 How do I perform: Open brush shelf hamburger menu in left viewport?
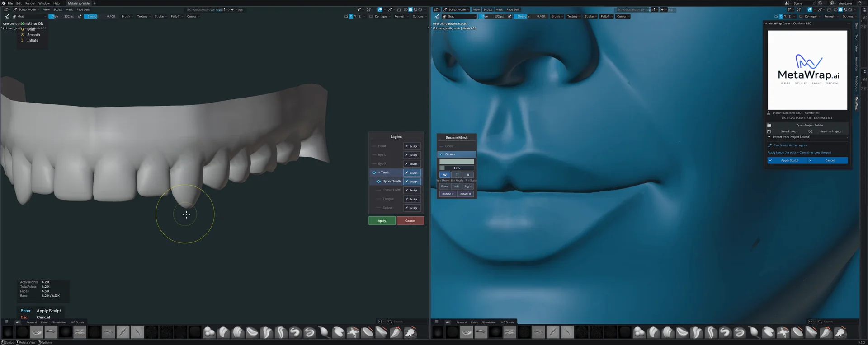click(x=6, y=322)
